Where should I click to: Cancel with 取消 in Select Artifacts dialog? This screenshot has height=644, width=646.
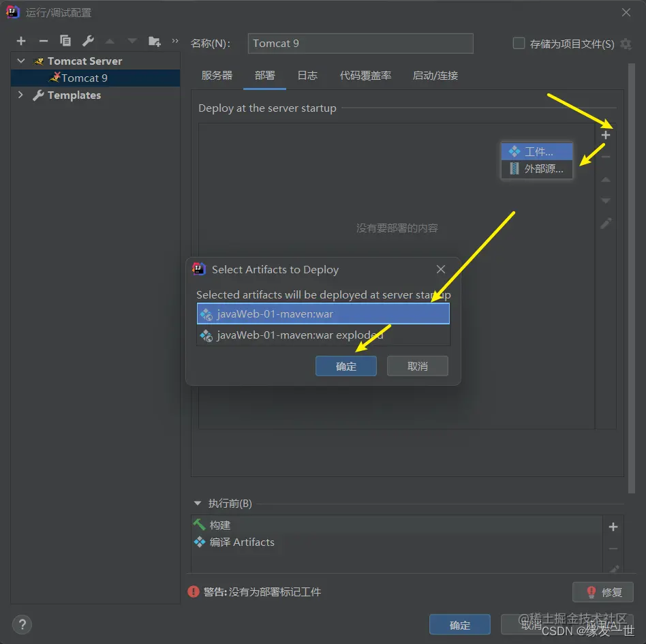click(417, 366)
